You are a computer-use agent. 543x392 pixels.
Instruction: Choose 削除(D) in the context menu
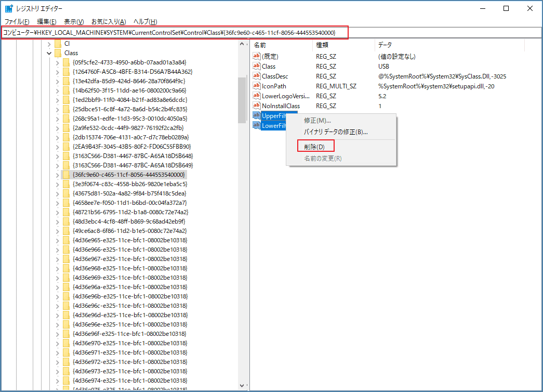(x=314, y=147)
